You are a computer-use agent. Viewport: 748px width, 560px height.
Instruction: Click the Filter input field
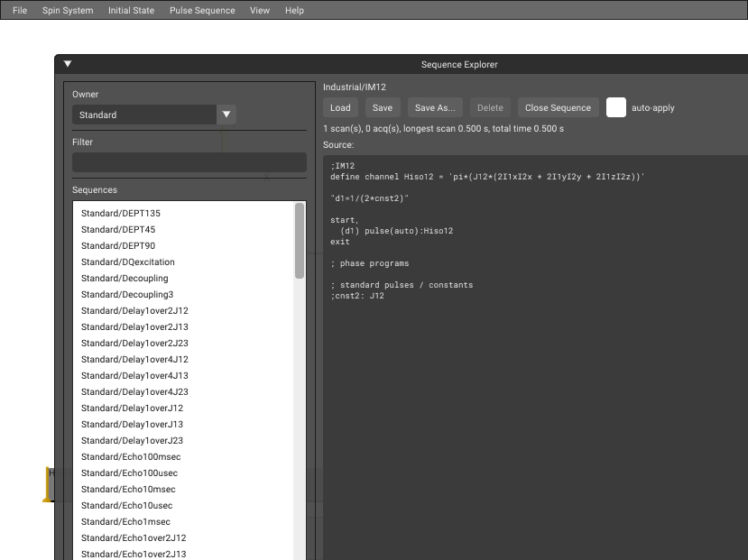point(189,162)
